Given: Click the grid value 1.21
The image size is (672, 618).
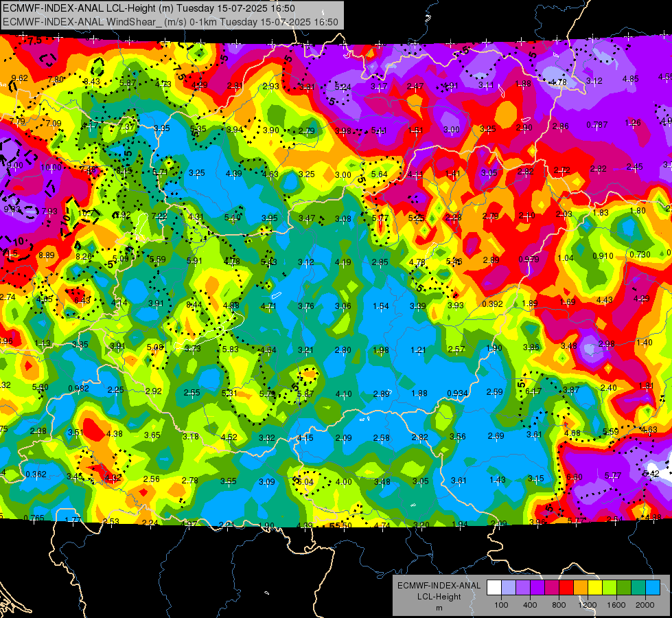Looking at the screenshot, I should point(418,350).
